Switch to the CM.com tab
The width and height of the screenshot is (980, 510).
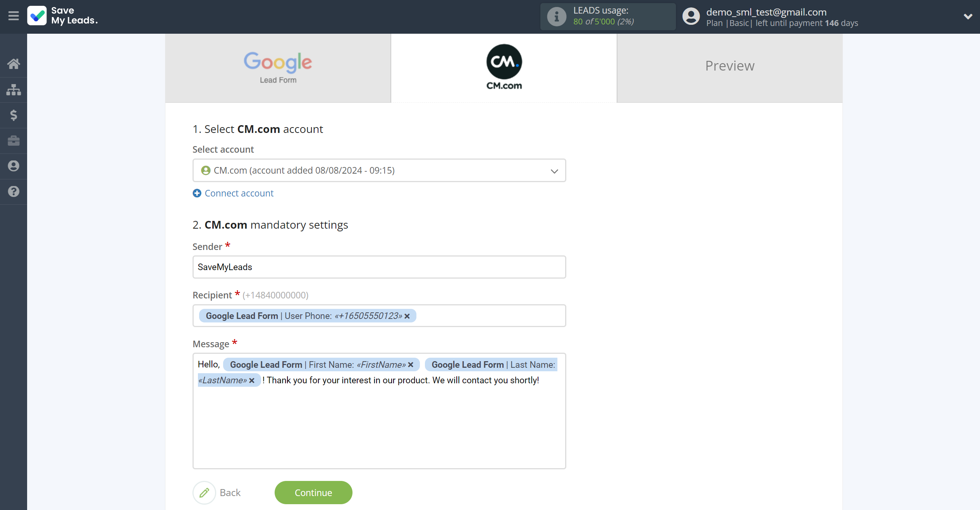pos(504,68)
